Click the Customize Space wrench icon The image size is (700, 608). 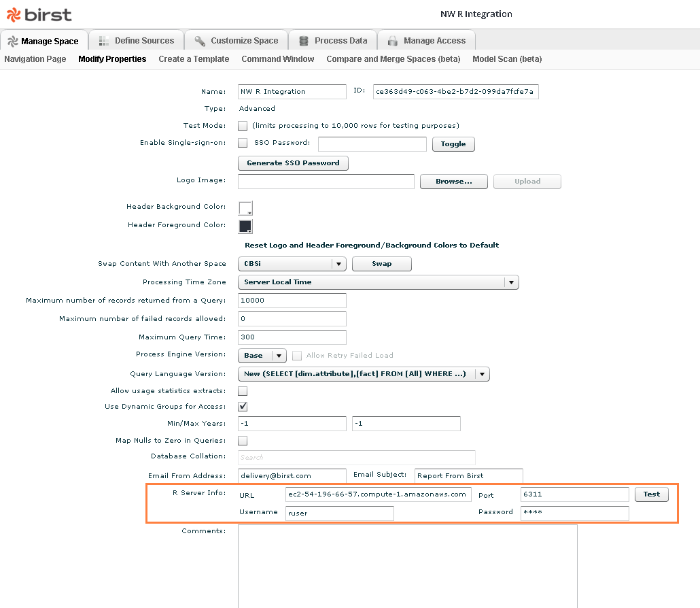200,41
